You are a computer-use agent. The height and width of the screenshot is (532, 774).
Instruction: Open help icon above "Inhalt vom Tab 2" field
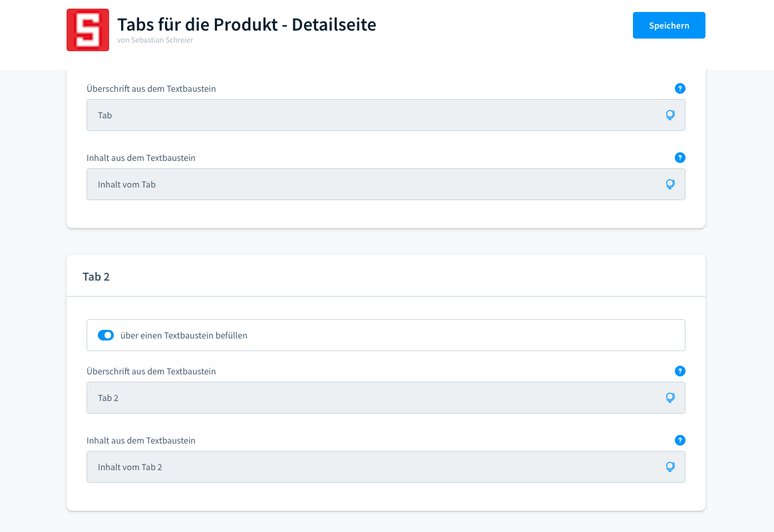click(679, 440)
